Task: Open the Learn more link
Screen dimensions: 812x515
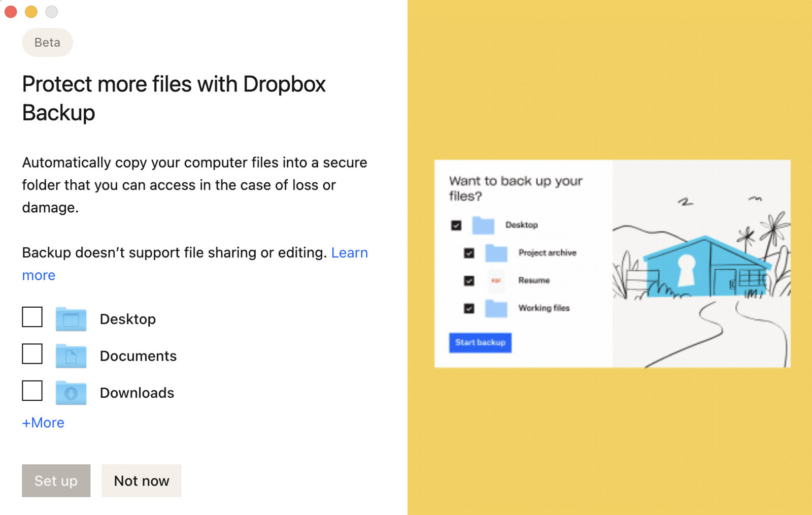Action: pos(349,252)
